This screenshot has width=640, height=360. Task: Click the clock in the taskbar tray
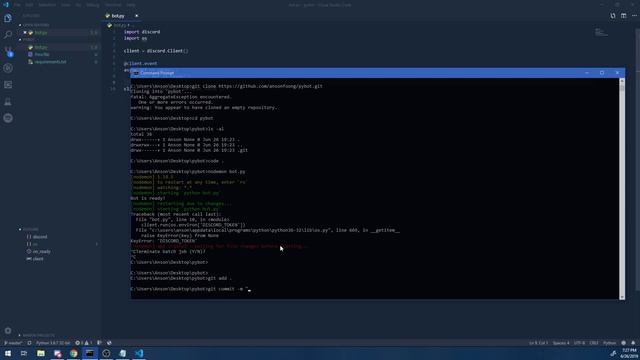[630, 353]
